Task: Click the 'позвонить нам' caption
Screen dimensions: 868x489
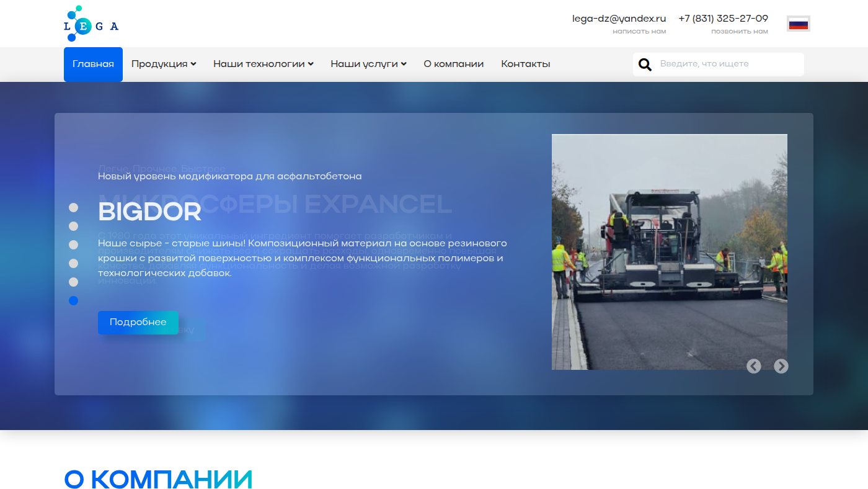Action: pyautogui.click(x=740, y=32)
